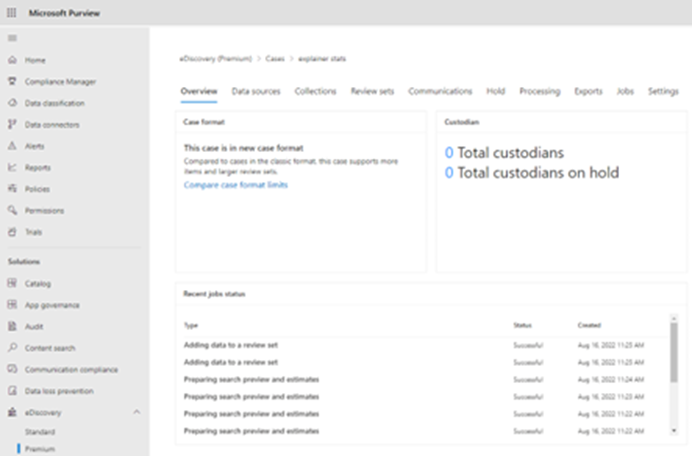692x456 pixels.
Task: Click the Content search magnifier icon
Action: tap(12, 347)
